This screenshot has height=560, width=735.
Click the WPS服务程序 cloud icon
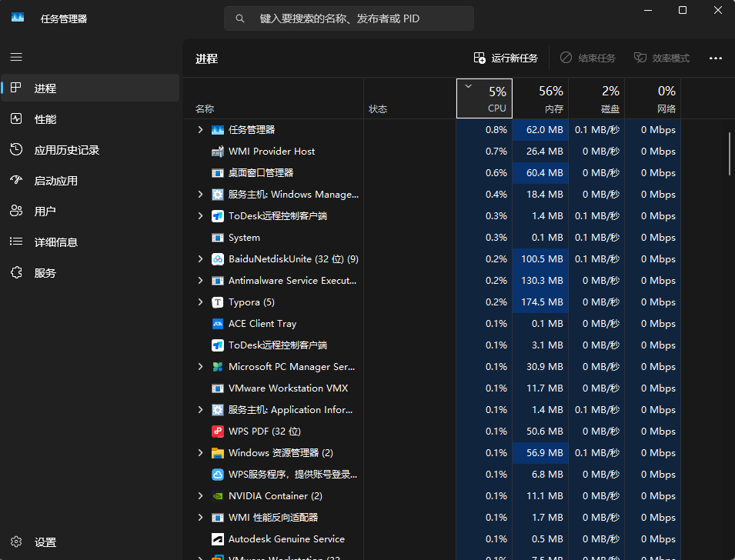(218, 475)
